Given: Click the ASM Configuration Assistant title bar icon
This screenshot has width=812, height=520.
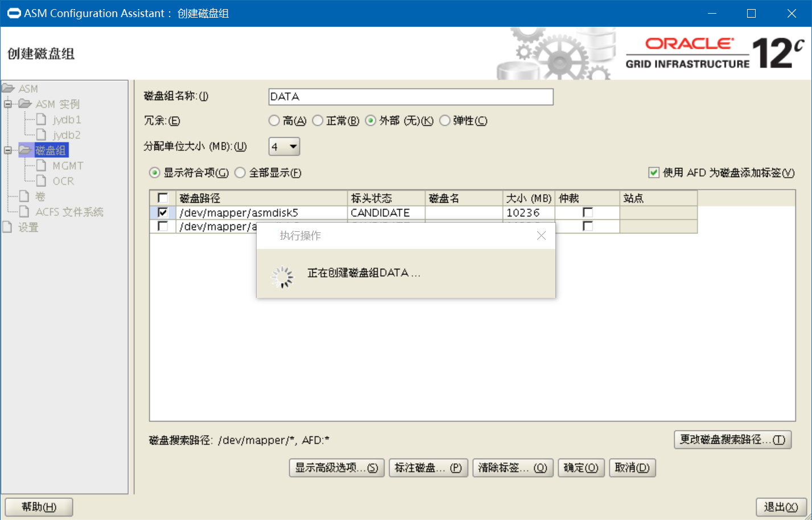Looking at the screenshot, I should (x=14, y=13).
